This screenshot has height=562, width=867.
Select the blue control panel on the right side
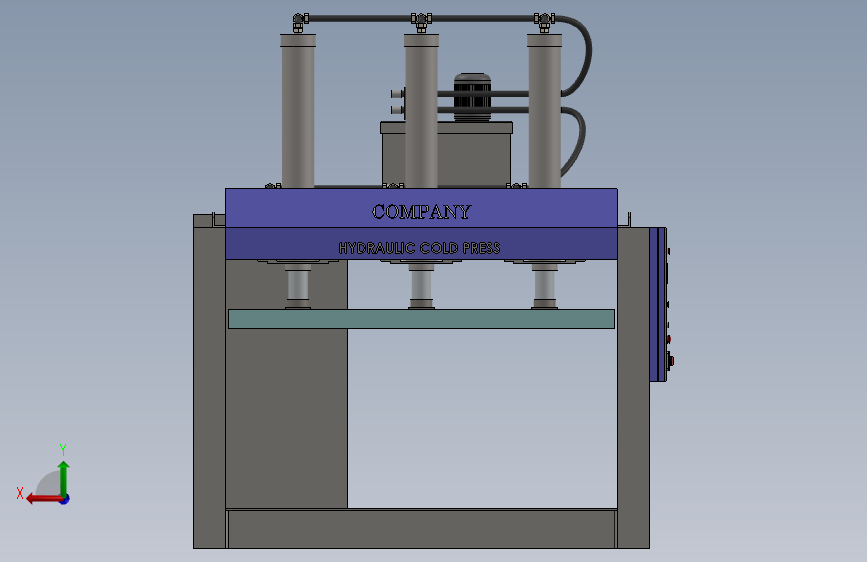[658, 304]
